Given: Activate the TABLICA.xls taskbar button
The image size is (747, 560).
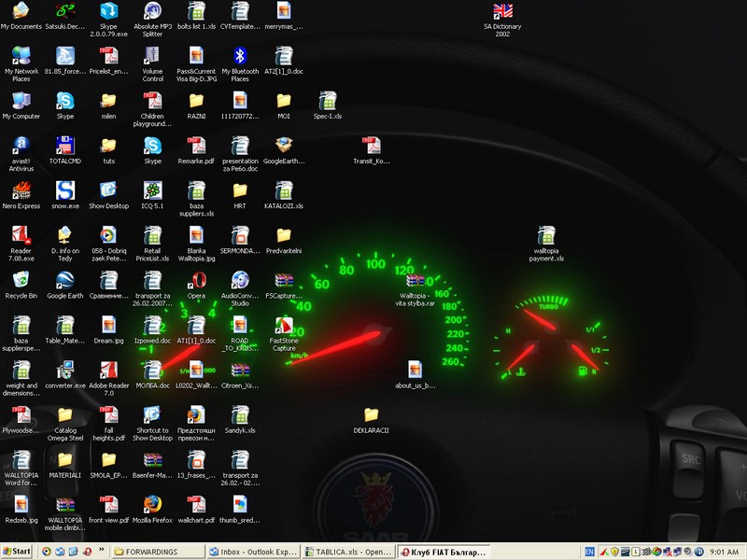Looking at the screenshot, I should [347, 552].
